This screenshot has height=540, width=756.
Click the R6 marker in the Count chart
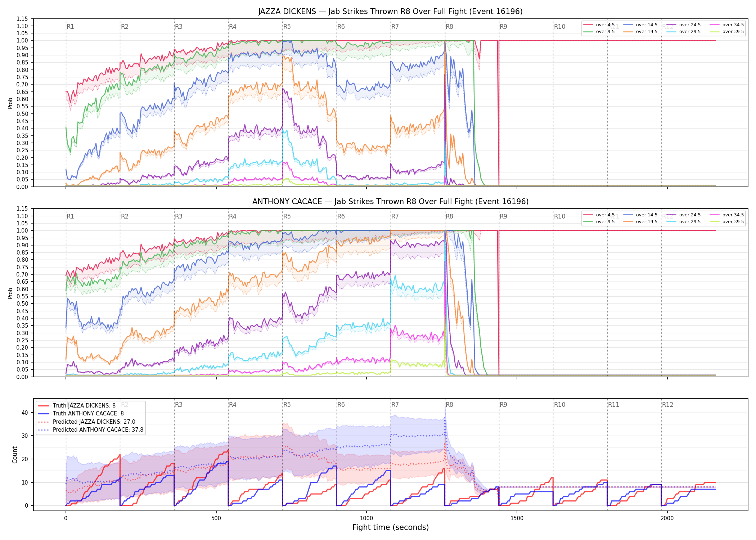(x=341, y=405)
